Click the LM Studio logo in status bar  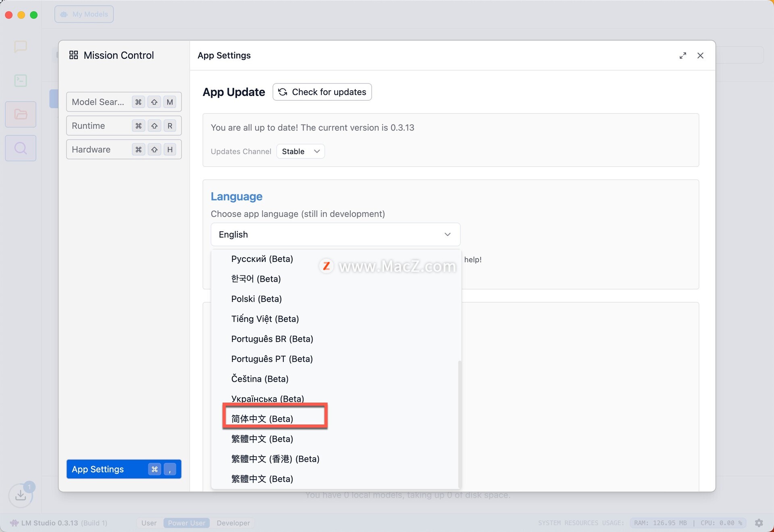pyautogui.click(x=14, y=523)
